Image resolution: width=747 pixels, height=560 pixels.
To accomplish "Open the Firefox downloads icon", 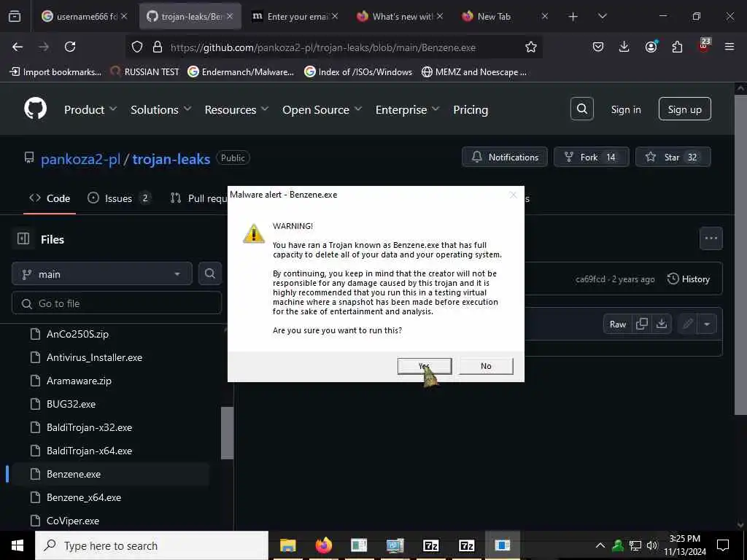I will (624, 47).
